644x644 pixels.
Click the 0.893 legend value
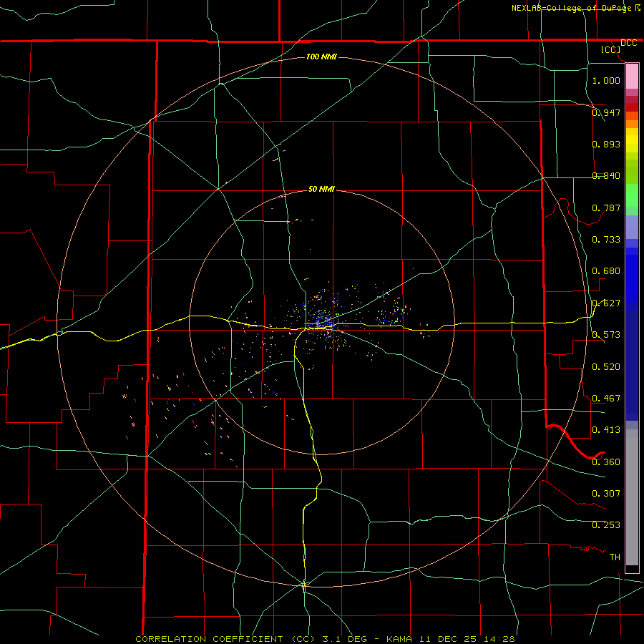point(606,144)
